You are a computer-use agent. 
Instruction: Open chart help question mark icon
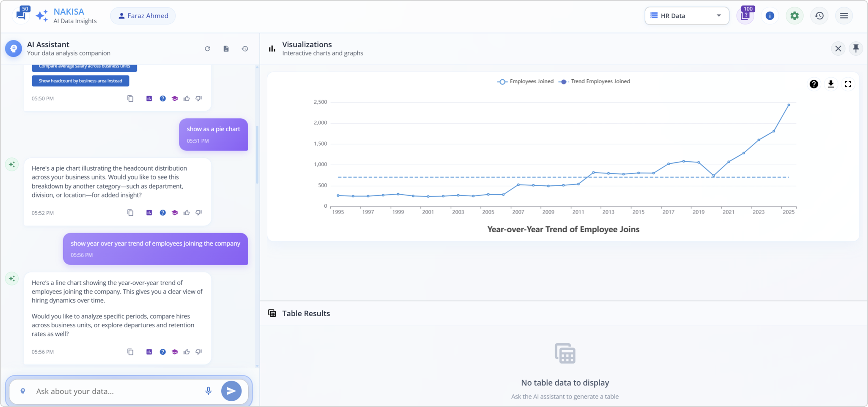click(x=814, y=84)
